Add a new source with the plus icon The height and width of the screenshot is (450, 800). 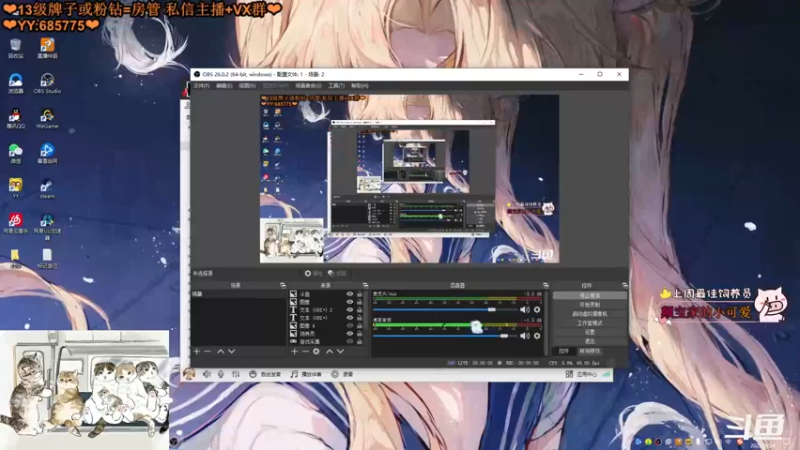point(294,352)
